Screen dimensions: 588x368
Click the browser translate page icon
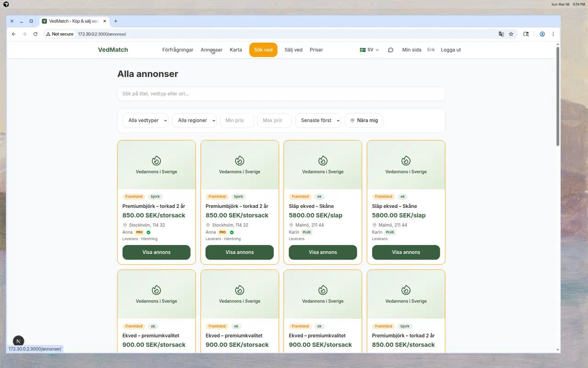(x=501, y=34)
